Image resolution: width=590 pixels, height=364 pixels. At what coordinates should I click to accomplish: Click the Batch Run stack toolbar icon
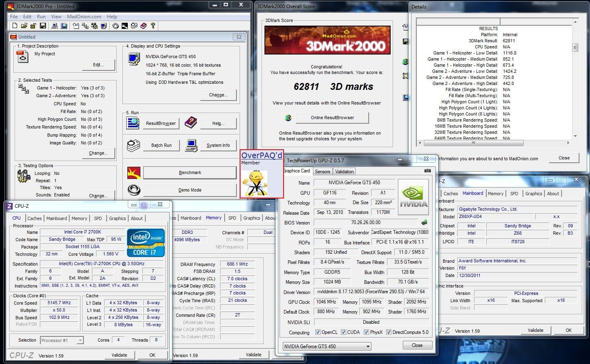click(x=134, y=26)
